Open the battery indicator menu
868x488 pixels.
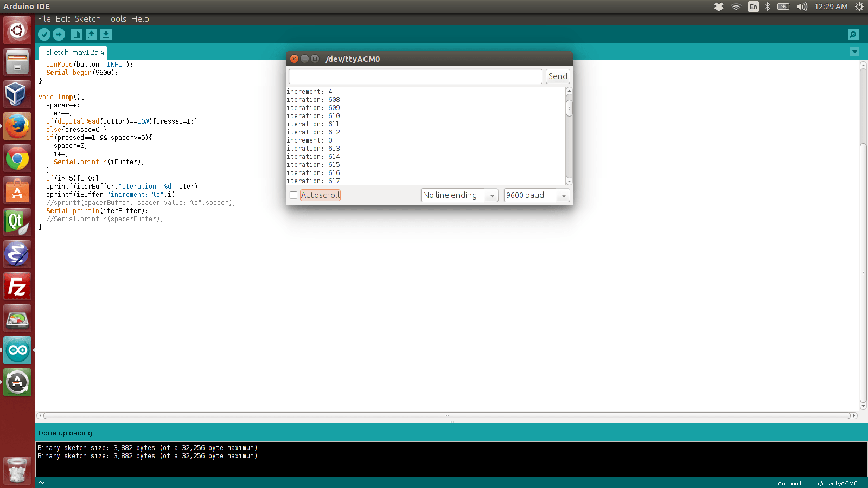(x=784, y=7)
